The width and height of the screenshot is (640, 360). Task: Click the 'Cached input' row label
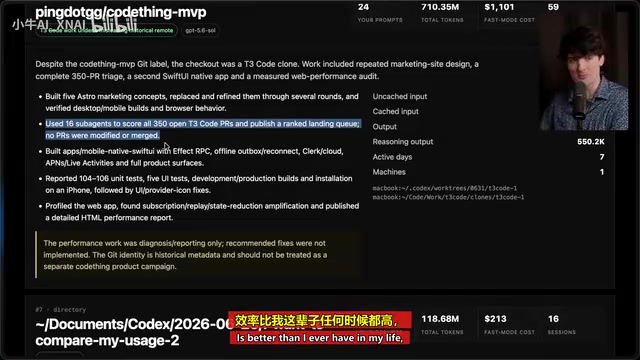pos(395,111)
